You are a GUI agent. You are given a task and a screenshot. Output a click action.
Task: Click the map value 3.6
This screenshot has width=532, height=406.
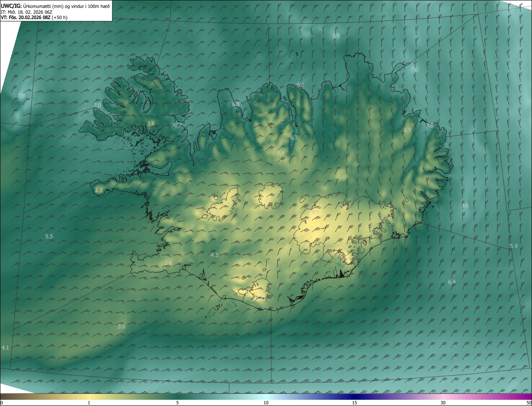[x=151, y=123]
